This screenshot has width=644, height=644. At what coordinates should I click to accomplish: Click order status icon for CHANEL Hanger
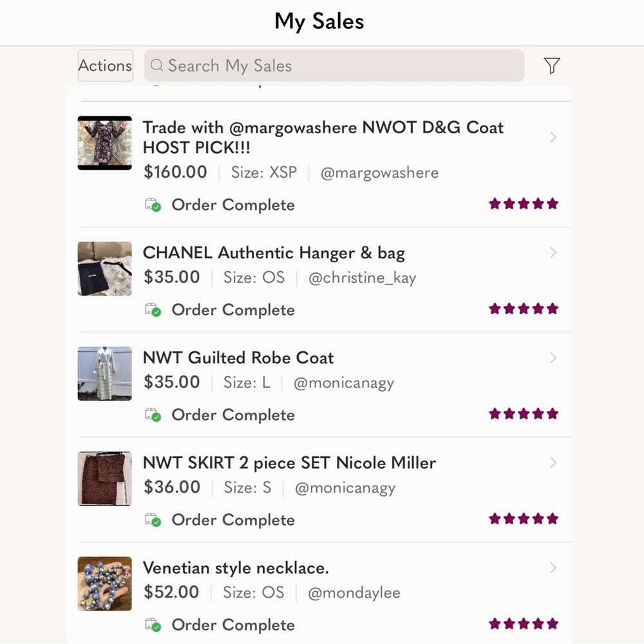pyautogui.click(x=153, y=310)
